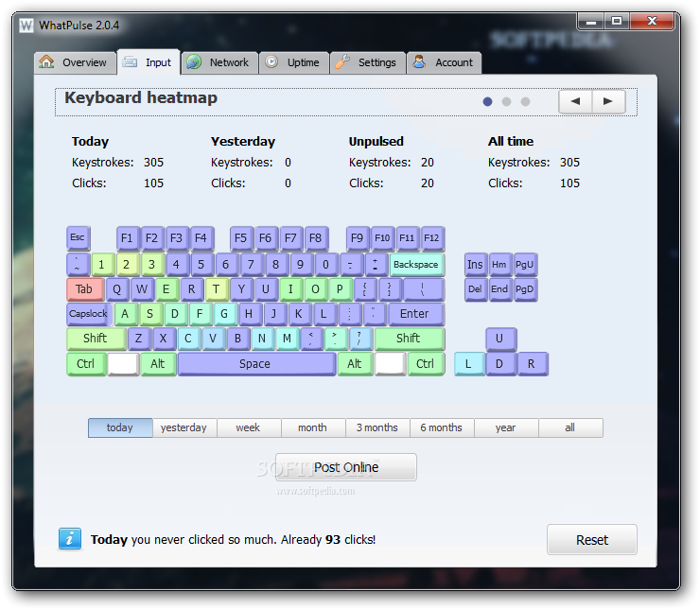The image size is (700, 610).
Task: Click the WhatPulse title bar icon
Action: pyautogui.click(x=26, y=26)
